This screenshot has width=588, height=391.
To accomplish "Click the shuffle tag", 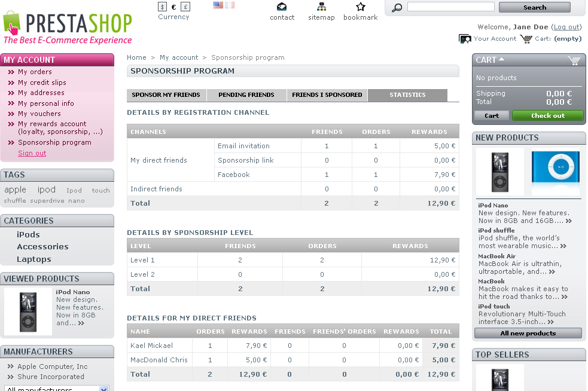I will 15,200.
